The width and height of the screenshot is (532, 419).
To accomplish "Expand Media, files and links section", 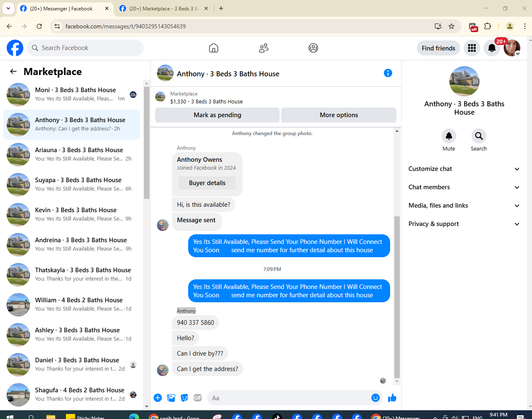I will (x=464, y=206).
